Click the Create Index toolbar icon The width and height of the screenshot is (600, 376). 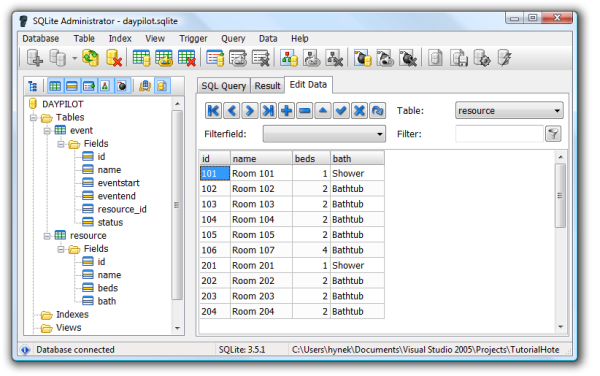tap(215, 59)
